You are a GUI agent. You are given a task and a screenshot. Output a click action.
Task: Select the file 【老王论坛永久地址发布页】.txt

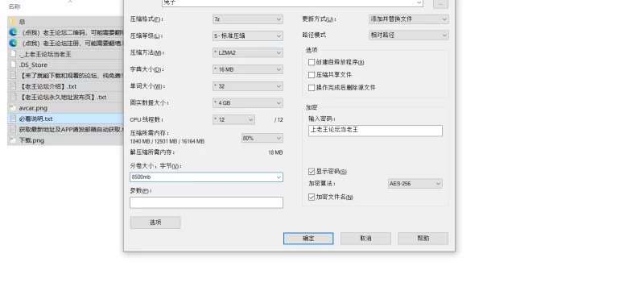click(x=63, y=97)
